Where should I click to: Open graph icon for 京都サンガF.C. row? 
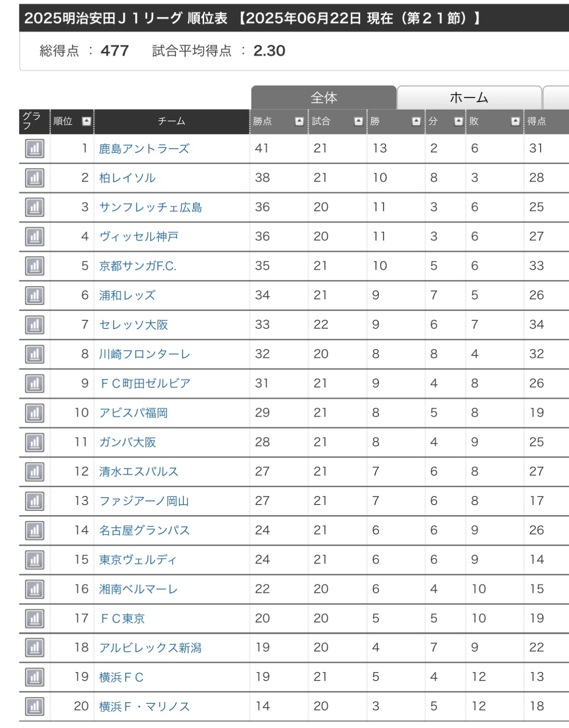[34, 266]
